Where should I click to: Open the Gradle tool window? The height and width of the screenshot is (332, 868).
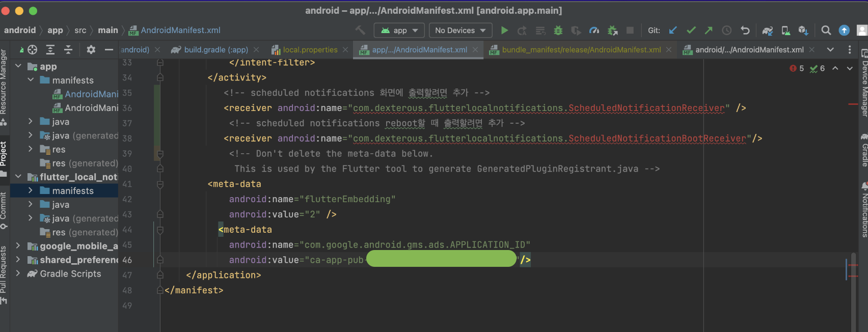pos(864,150)
